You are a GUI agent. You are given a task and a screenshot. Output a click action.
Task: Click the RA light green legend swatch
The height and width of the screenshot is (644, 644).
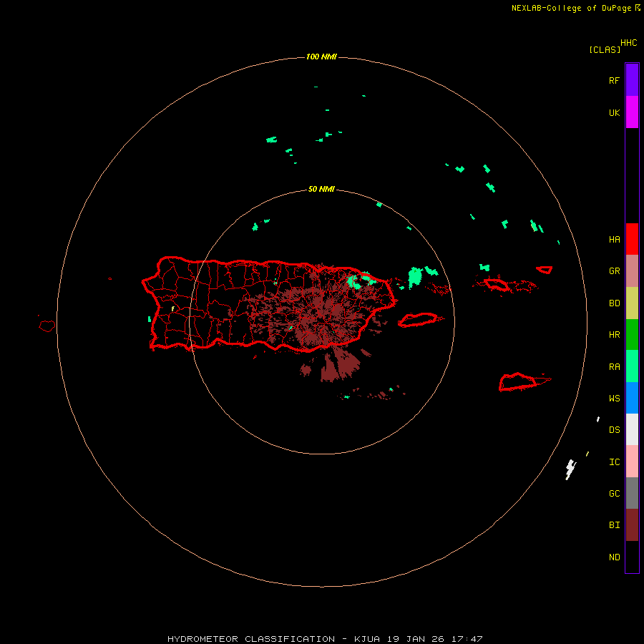632,366
